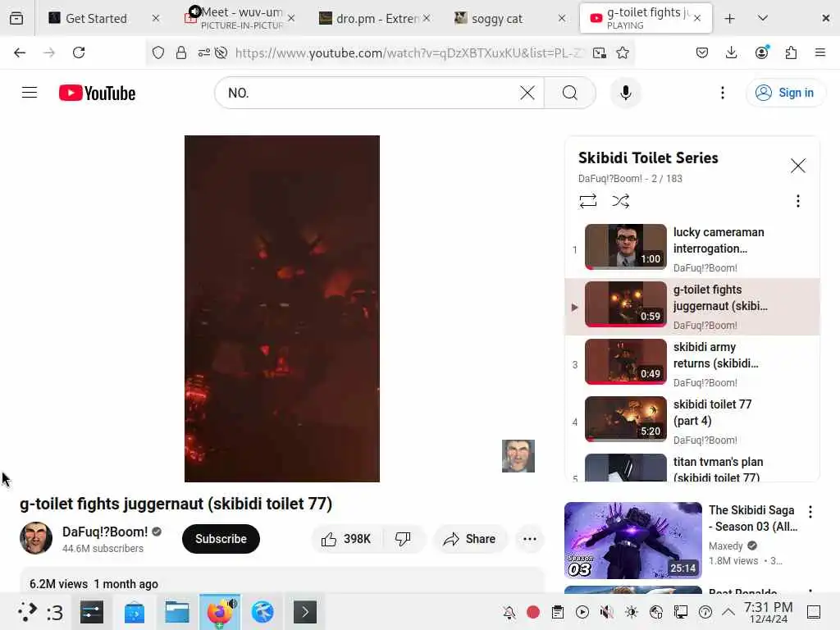Open the Firefox account menu
The width and height of the screenshot is (840, 630).
point(761,52)
